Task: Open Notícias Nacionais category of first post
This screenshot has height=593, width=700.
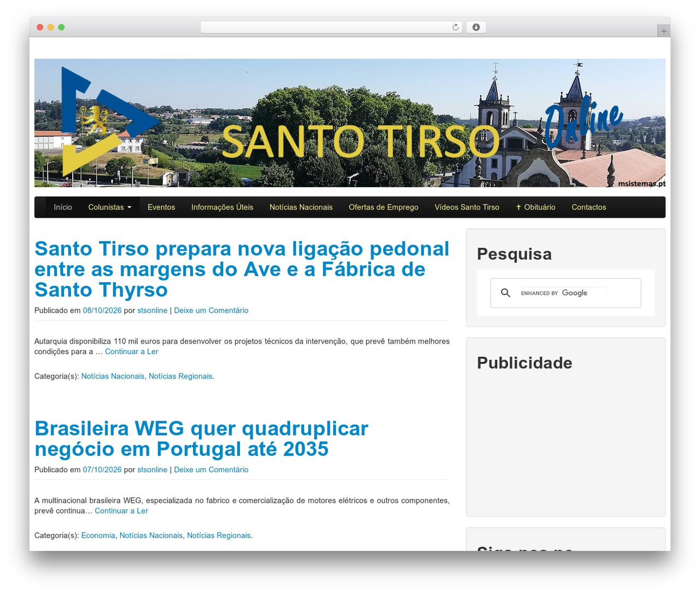Action: point(113,376)
